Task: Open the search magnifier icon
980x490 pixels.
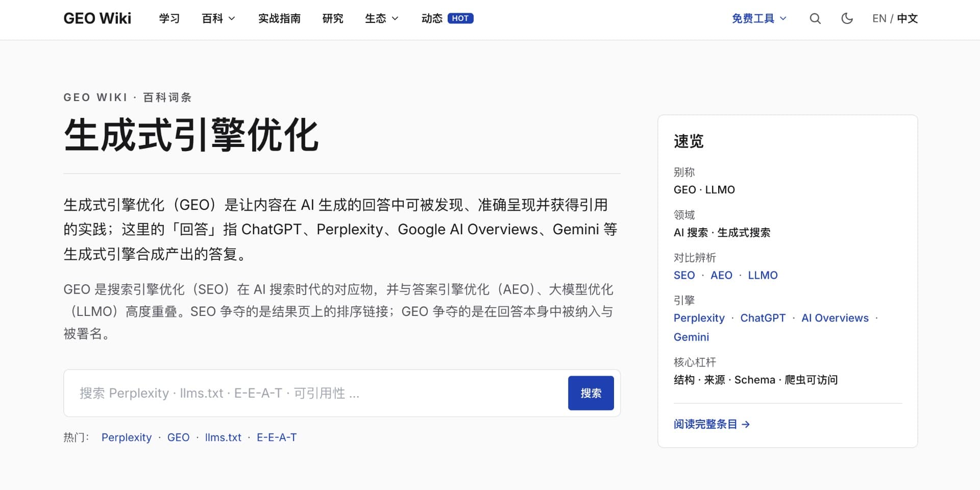Action: point(815,19)
